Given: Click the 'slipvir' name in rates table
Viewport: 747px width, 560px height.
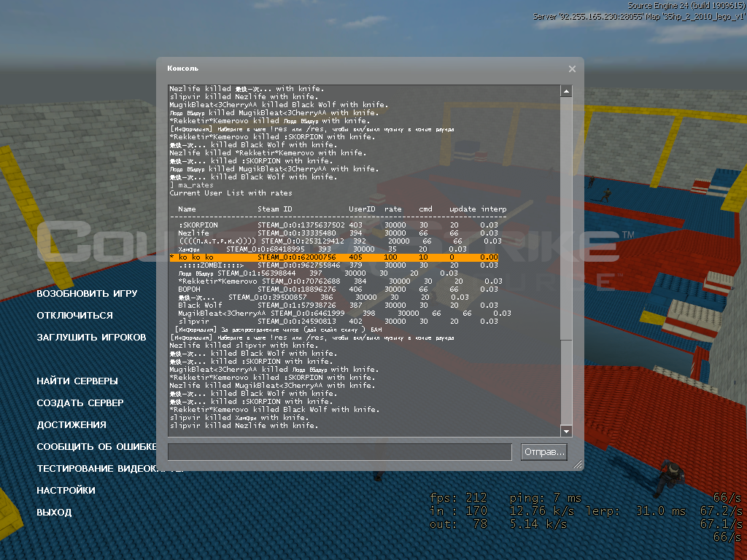Looking at the screenshot, I should coord(193,322).
